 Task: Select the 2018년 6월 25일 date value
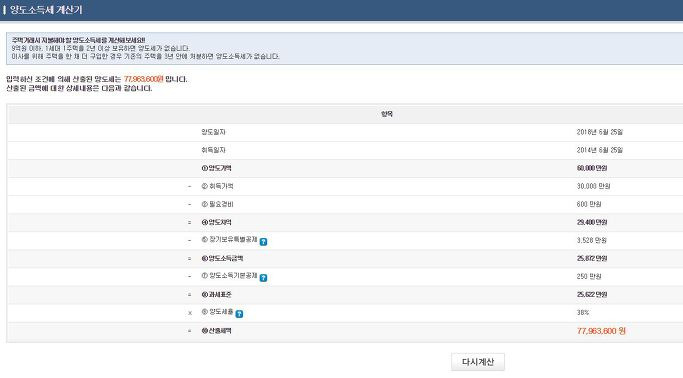click(600, 132)
